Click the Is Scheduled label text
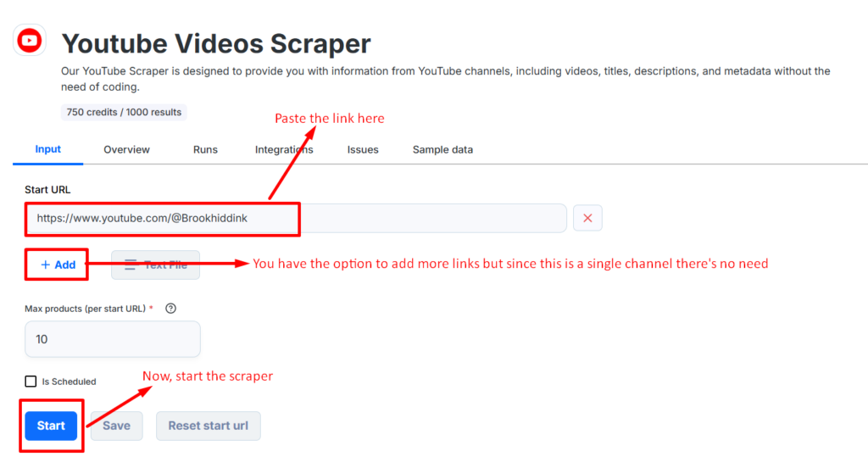This screenshot has height=457, width=868. (x=70, y=382)
